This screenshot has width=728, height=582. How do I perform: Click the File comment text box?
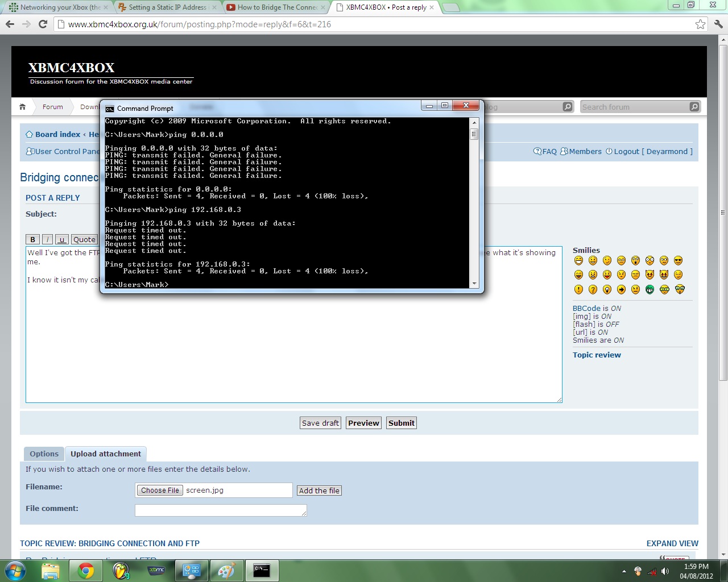pyautogui.click(x=221, y=510)
